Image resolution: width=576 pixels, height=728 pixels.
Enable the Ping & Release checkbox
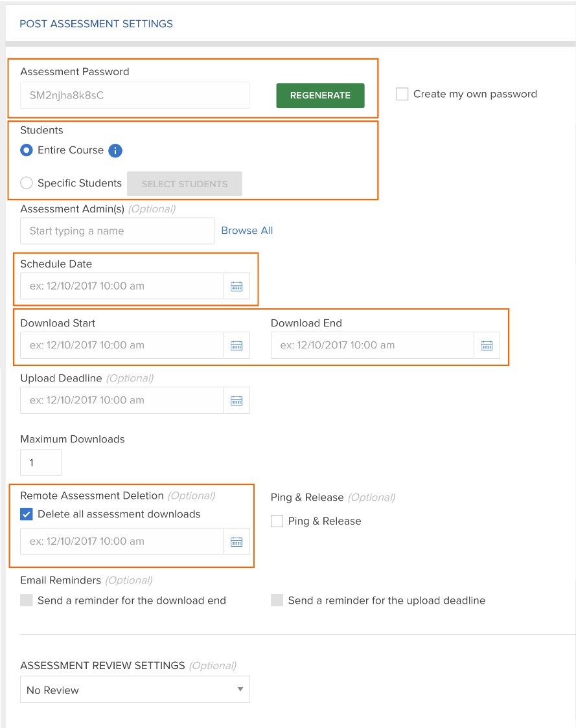tap(277, 521)
